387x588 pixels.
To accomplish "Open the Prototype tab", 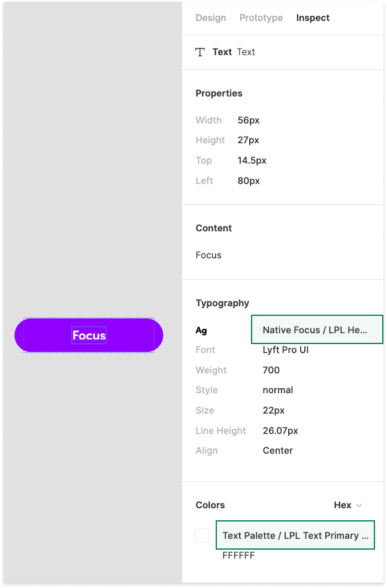I will 261,18.
